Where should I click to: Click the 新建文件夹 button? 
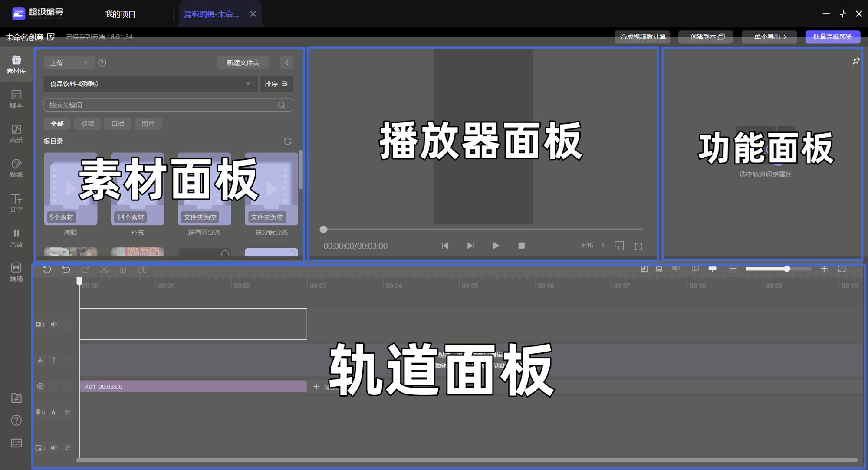click(243, 63)
